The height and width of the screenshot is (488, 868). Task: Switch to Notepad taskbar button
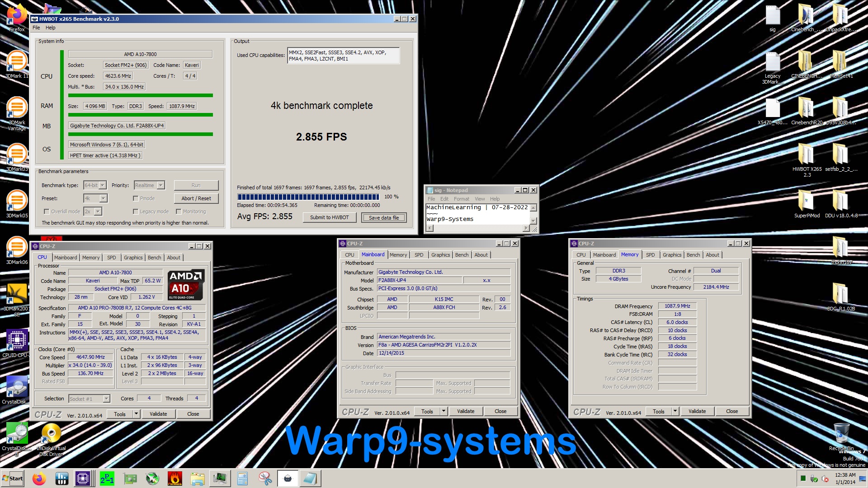tap(311, 479)
